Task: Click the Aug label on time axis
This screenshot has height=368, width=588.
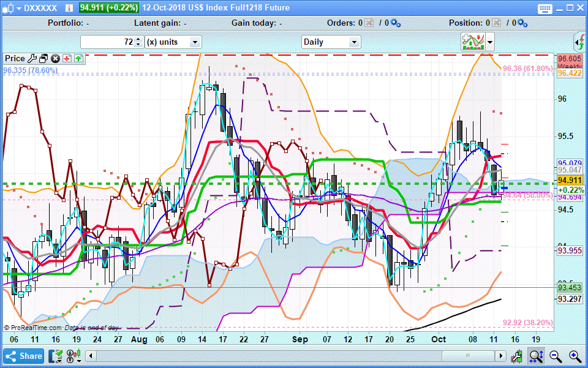Action: click(x=139, y=339)
